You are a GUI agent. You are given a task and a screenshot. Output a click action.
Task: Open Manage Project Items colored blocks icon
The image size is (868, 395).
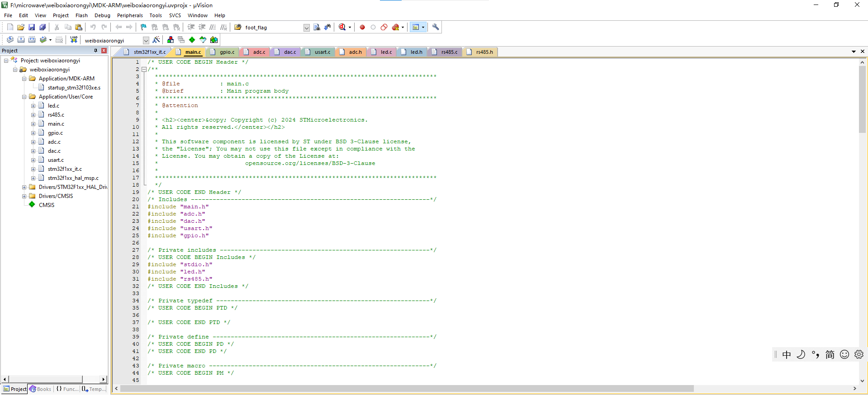click(x=171, y=40)
